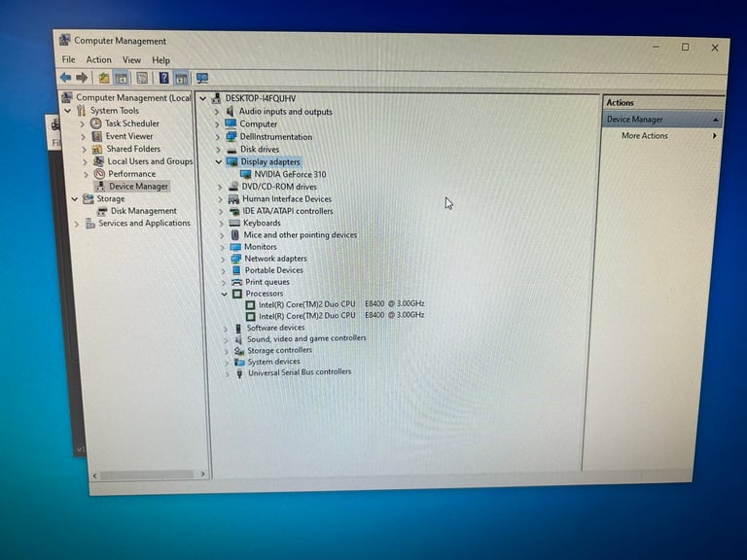Collapse the Processors category
Screen dimensions: 747x560
pos(224,294)
